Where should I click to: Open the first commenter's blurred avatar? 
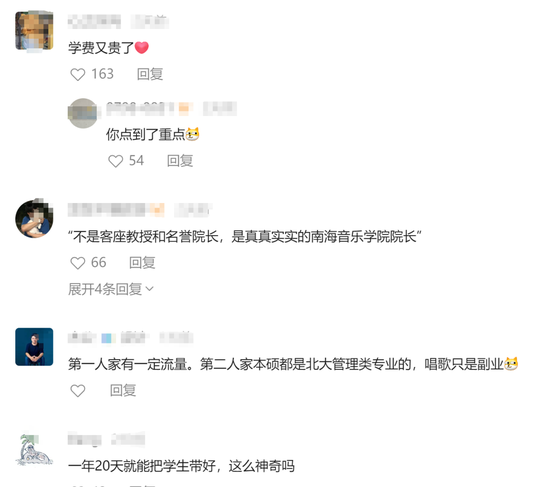click(34, 31)
